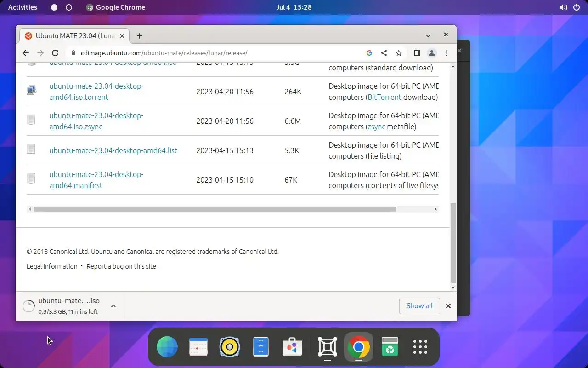Click the address bar URL

[164, 53]
